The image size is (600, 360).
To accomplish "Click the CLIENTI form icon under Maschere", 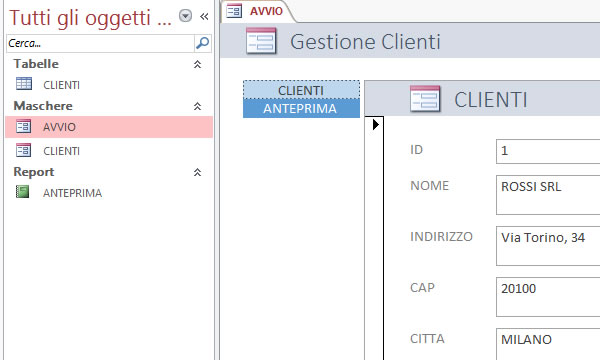I will click(x=23, y=150).
